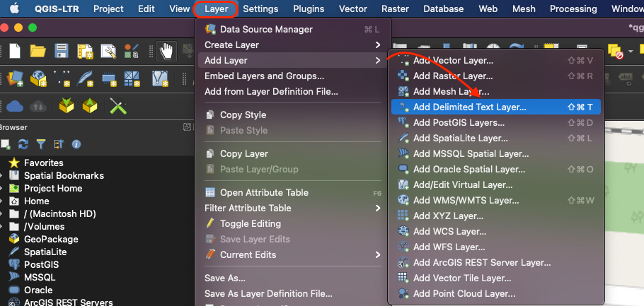
Task: Open the Data Source Manager toolbar icon
Action: tap(14, 78)
